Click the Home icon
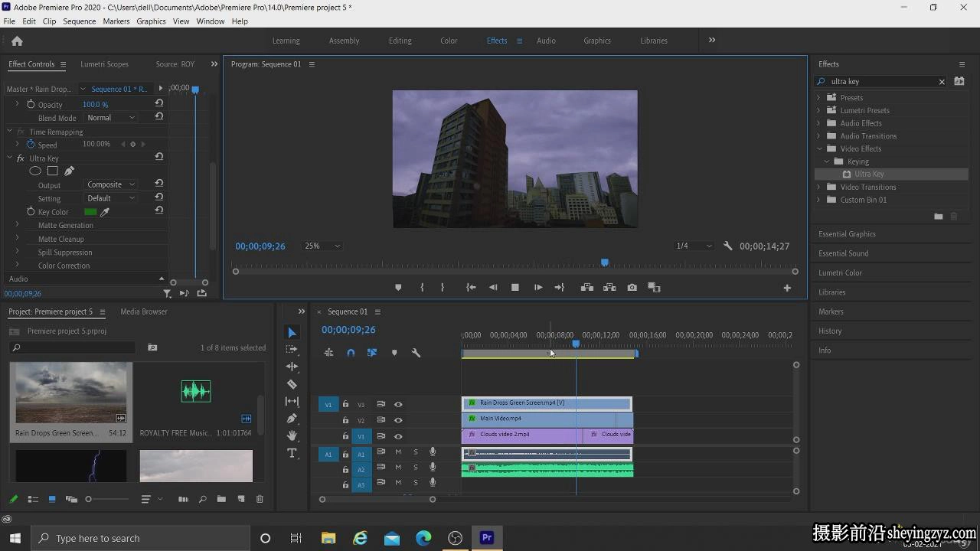Viewport: 980px width, 551px height. coord(17,41)
